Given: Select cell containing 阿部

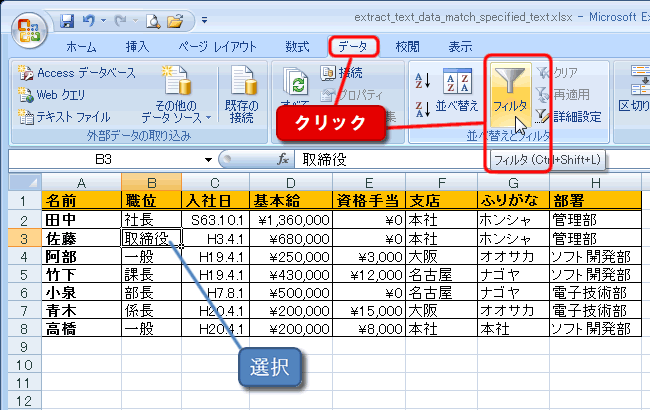Looking at the screenshot, I should pyautogui.click(x=81, y=257).
